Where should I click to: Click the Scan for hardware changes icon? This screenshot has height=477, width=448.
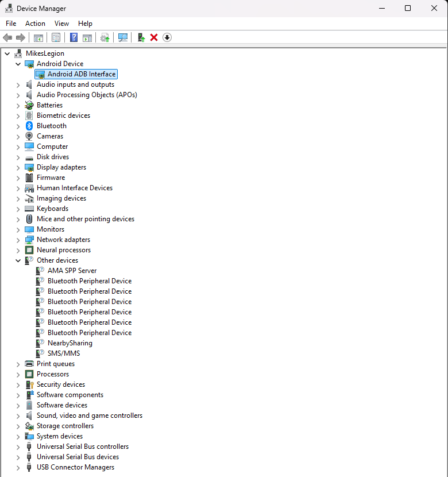click(x=123, y=38)
